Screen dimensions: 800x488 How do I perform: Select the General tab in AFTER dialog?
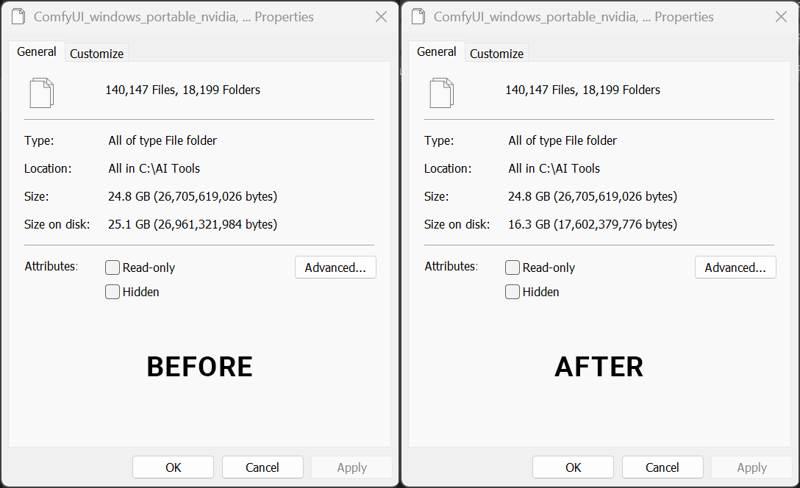(437, 52)
